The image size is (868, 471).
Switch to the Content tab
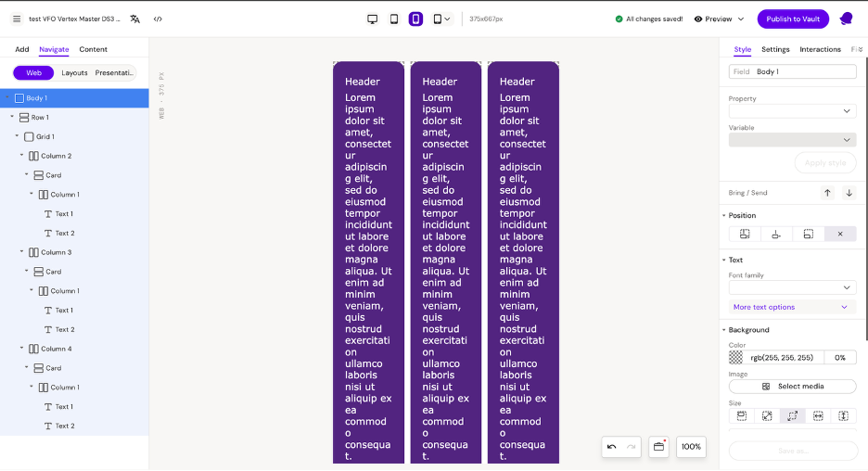coord(93,49)
